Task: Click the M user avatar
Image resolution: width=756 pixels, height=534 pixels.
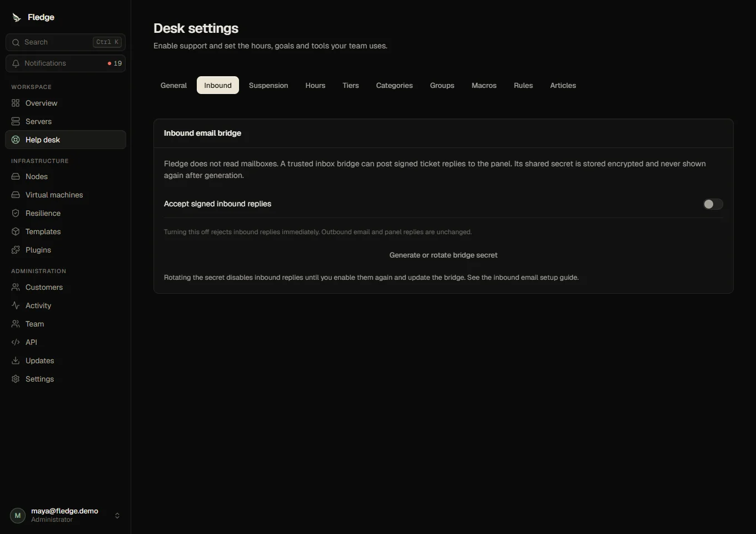Action: 18,516
